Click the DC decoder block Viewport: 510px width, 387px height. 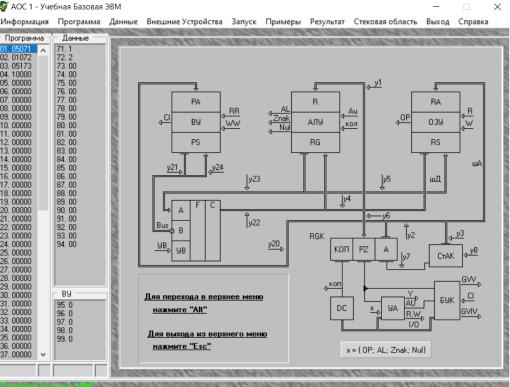(342, 308)
